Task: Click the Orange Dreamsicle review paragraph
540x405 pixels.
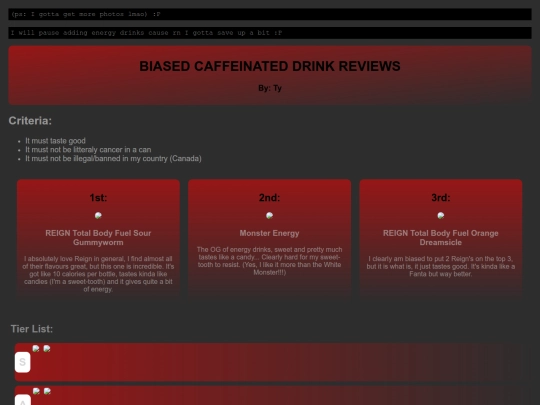Action: (x=440, y=266)
